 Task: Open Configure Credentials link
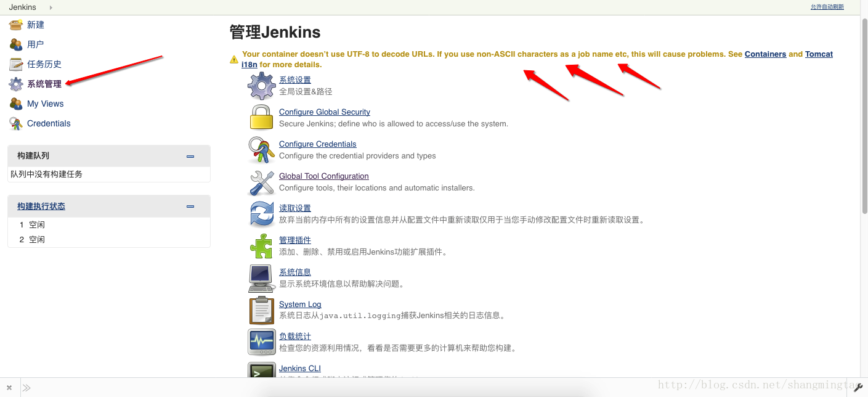pyautogui.click(x=318, y=144)
